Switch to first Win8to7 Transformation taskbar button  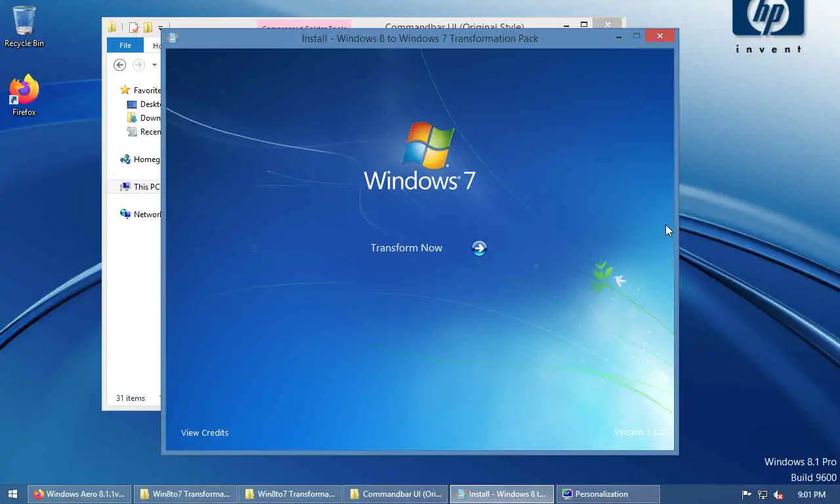point(185,494)
